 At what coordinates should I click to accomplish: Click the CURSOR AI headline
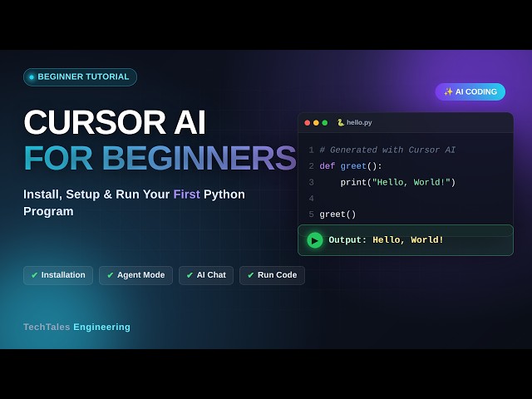click(115, 122)
